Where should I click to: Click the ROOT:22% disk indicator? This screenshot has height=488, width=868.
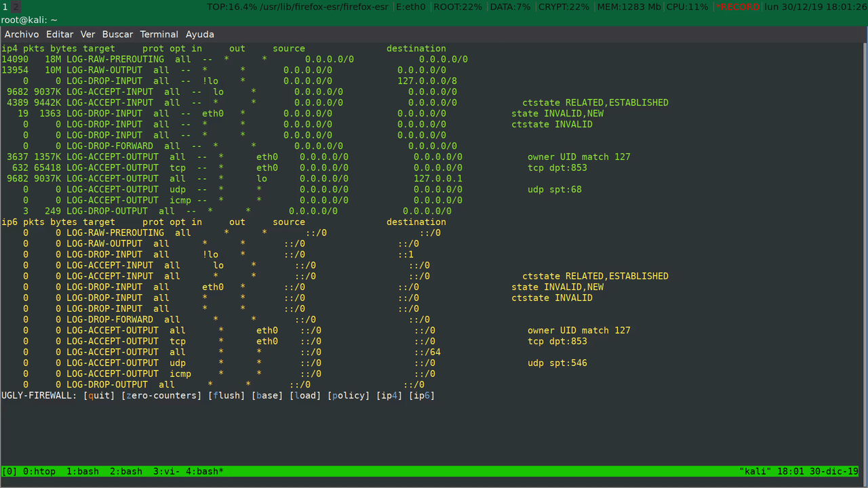tap(458, 7)
